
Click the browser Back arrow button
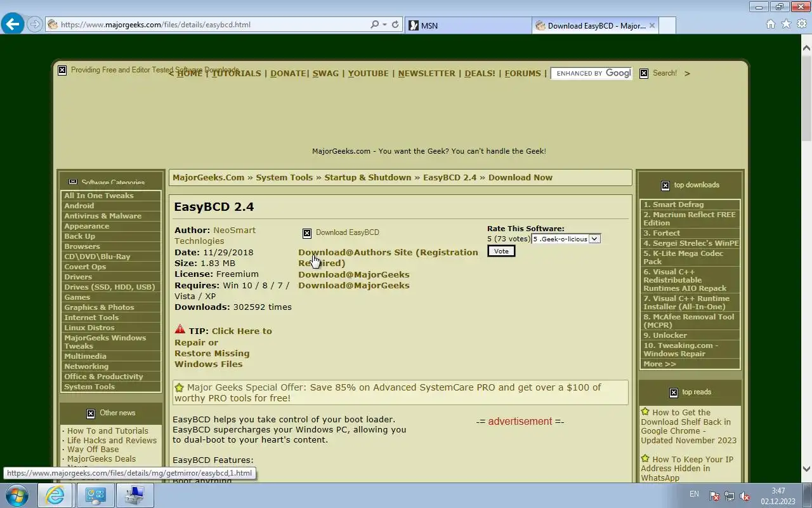coord(12,24)
